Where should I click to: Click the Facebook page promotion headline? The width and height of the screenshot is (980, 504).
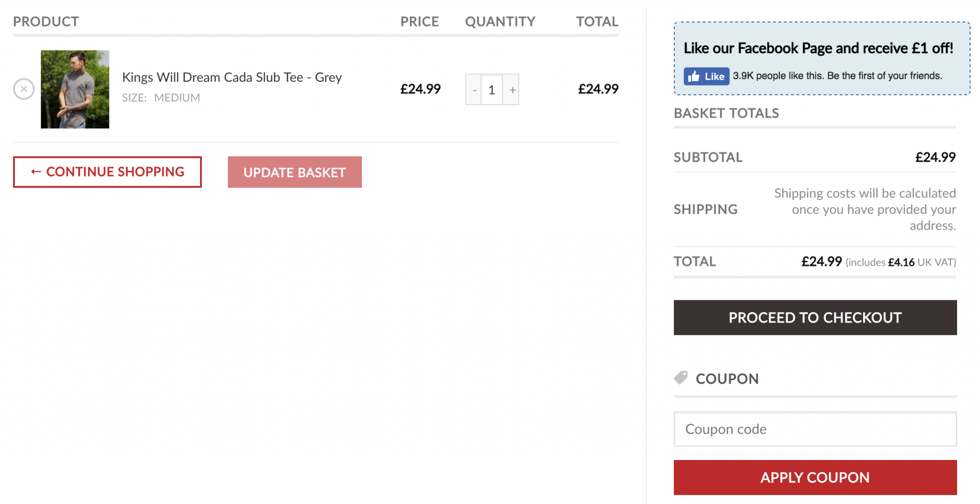(x=818, y=48)
